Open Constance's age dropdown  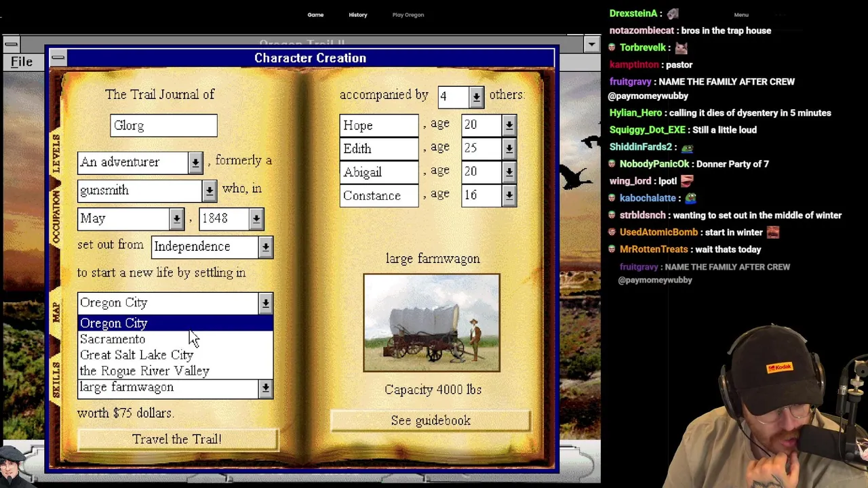tap(509, 196)
